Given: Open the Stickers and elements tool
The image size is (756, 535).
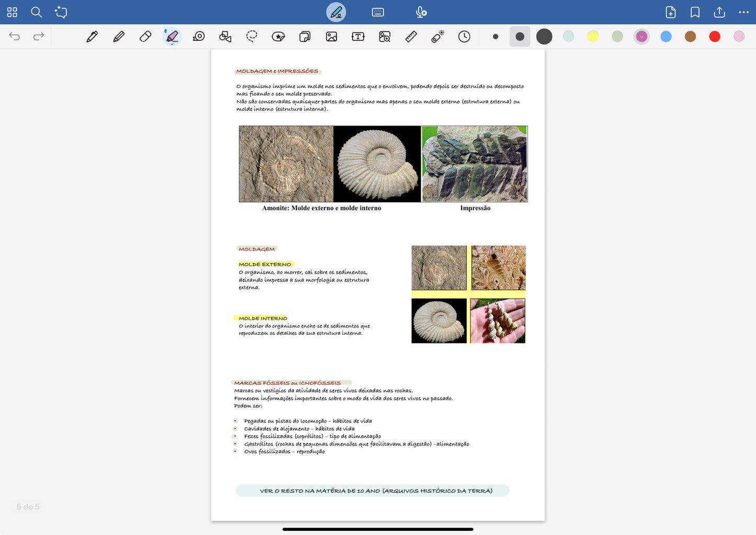Looking at the screenshot, I should pos(278,37).
